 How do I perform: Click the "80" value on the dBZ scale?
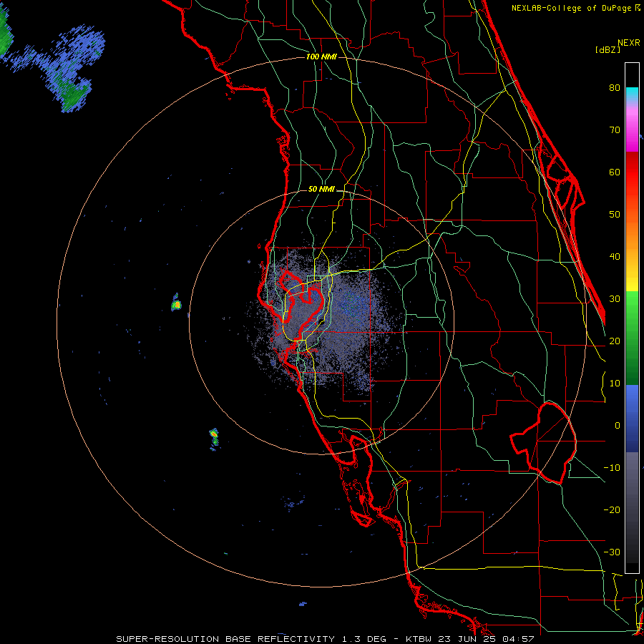(615, 87)
